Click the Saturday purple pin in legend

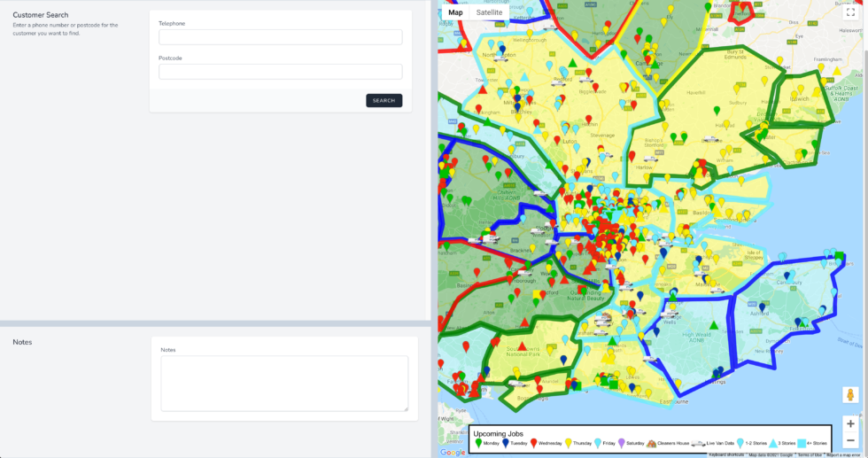coord(622,443)
